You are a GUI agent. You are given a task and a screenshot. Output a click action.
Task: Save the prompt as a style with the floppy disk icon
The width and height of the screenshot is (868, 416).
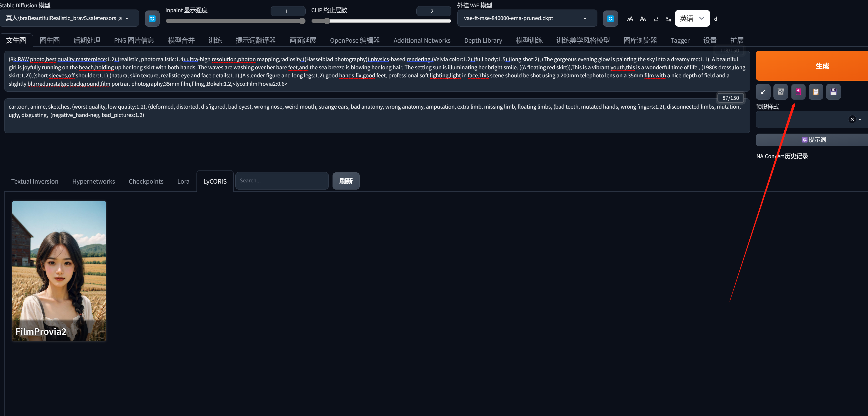(x=833, y=92)
